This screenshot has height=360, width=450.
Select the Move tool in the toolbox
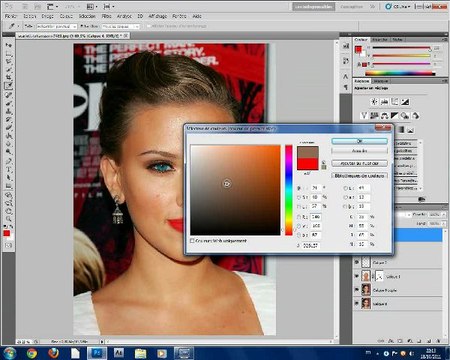(x=9, y=45)
